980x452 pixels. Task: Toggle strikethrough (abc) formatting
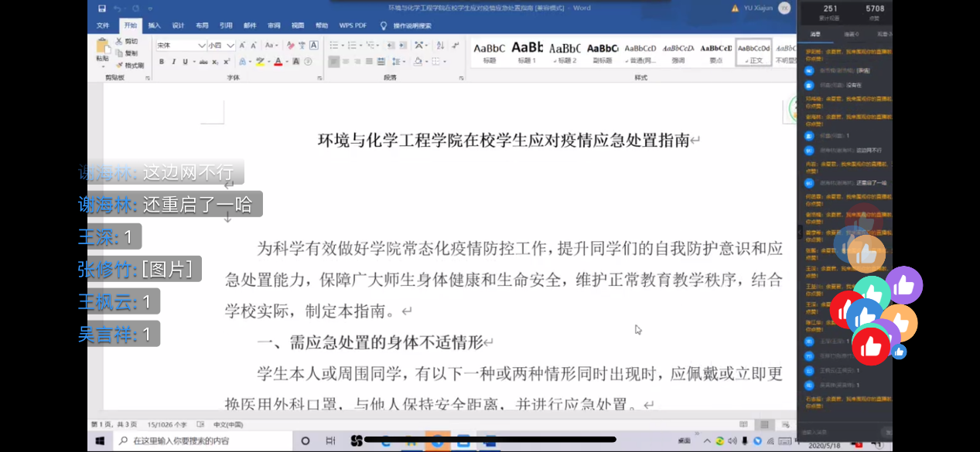pos(203,62)
